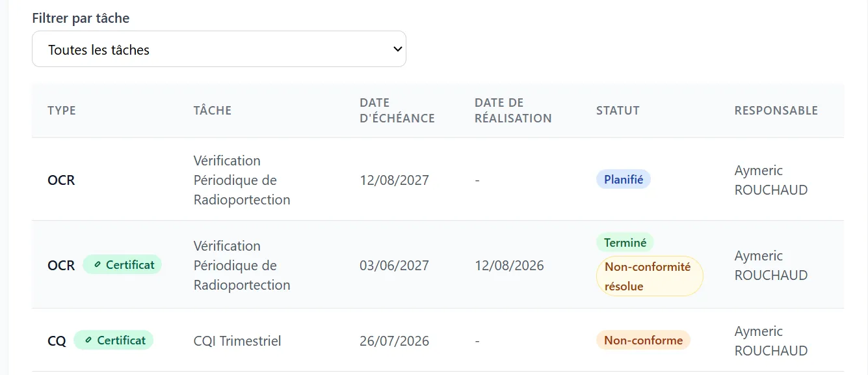Click the Non-conformité résolue badge
Screen dimensions: 868x375
tap(650, 276)
